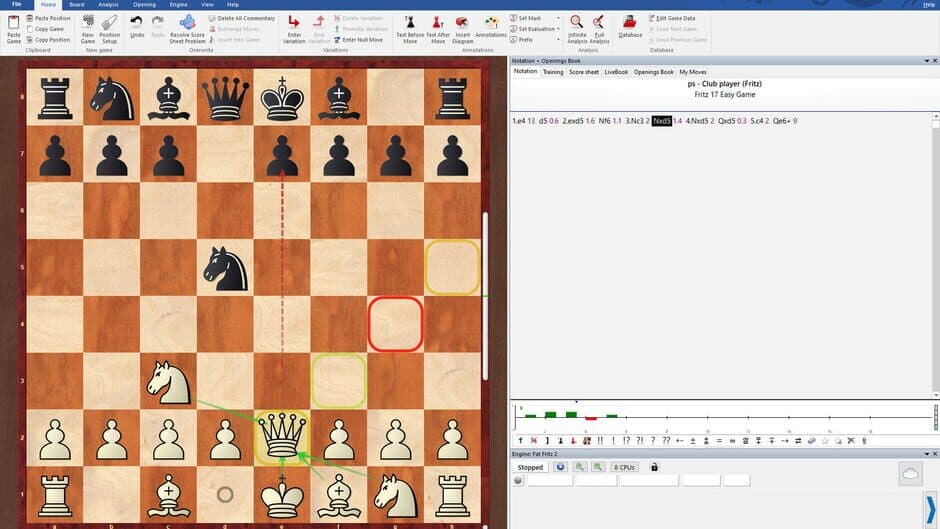This screenshot has height=529, width=940.
Task: Click the eraser icon in annotation bar
Action: pos(811,441)
